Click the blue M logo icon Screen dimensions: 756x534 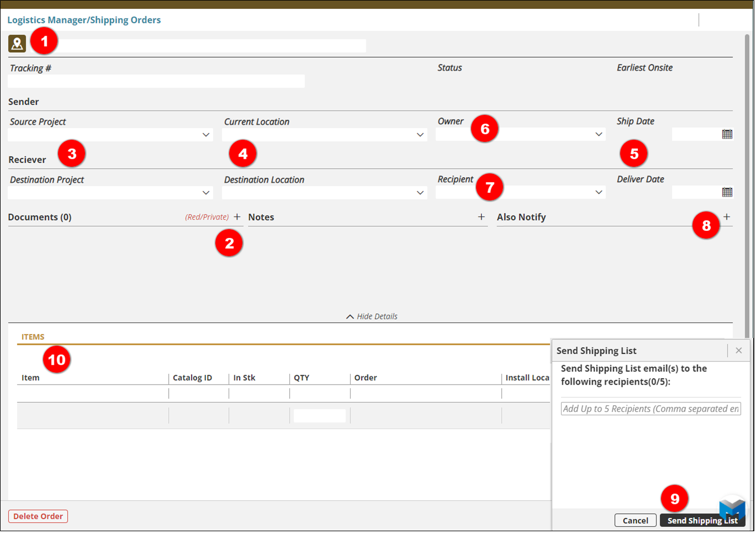pos(732,507)
